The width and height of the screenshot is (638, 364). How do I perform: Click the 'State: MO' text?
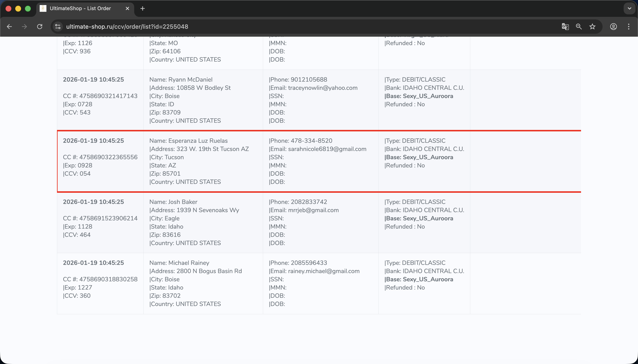164,43
